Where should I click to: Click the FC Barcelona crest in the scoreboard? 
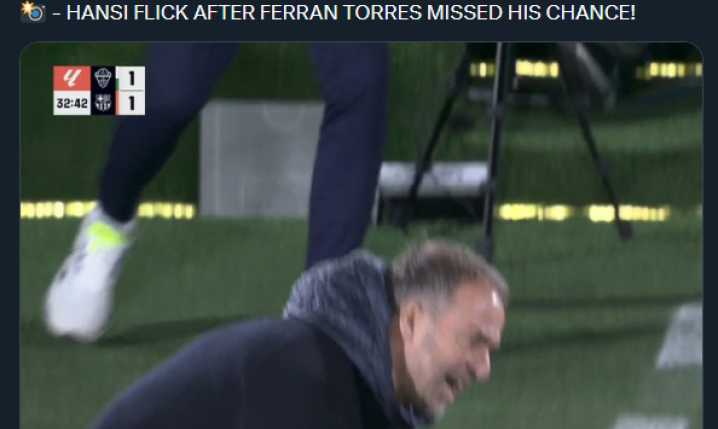[103, 103]
